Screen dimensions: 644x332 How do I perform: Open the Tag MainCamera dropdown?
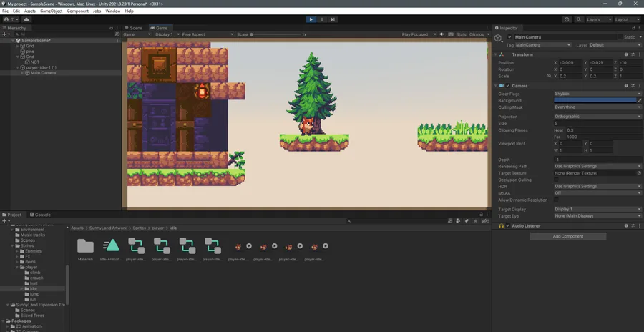[542, 45]
